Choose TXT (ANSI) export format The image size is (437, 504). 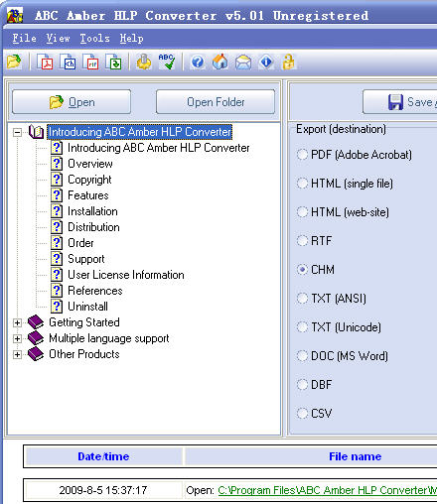pos(302,299)
